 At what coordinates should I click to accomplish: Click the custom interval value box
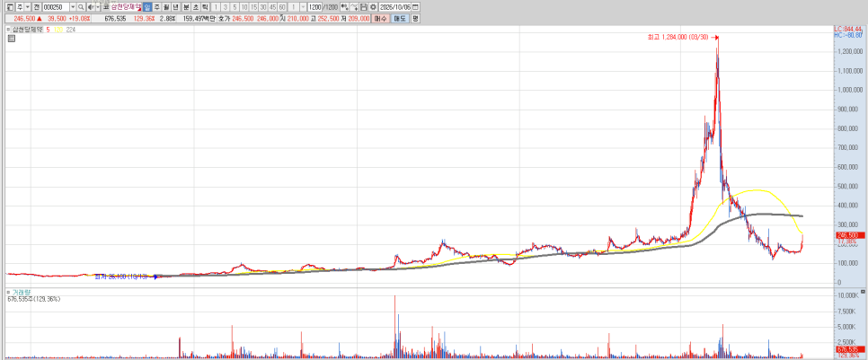(294, 7)
